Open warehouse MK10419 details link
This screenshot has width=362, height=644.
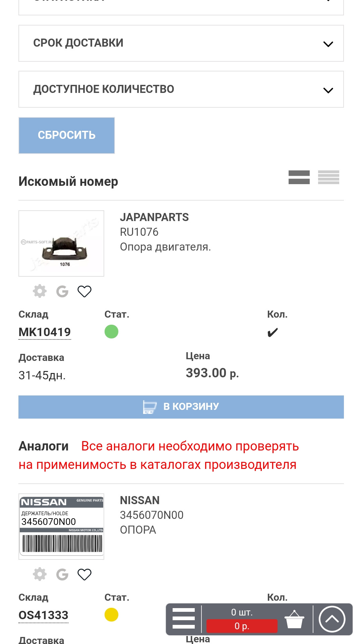pos(45,332)
